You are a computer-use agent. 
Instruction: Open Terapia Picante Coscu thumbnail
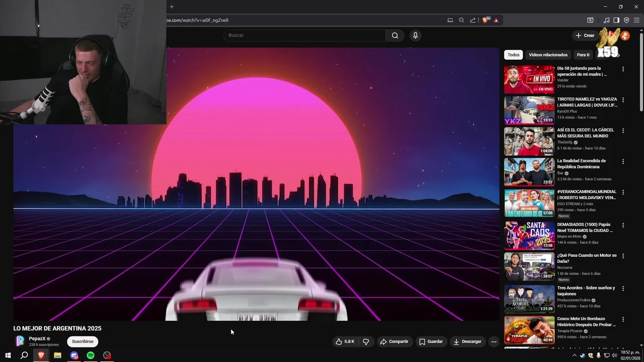point(529,330)
